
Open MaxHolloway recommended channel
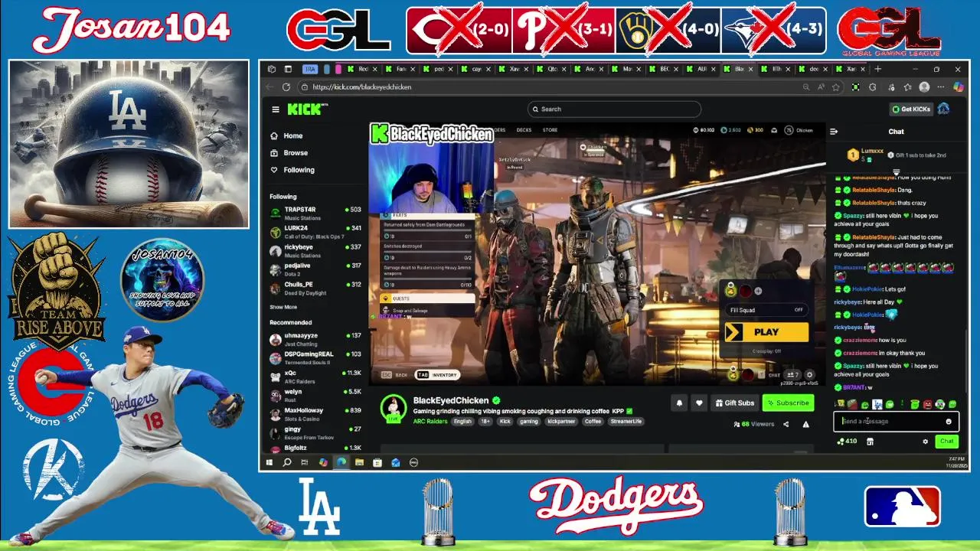[315, 414]
